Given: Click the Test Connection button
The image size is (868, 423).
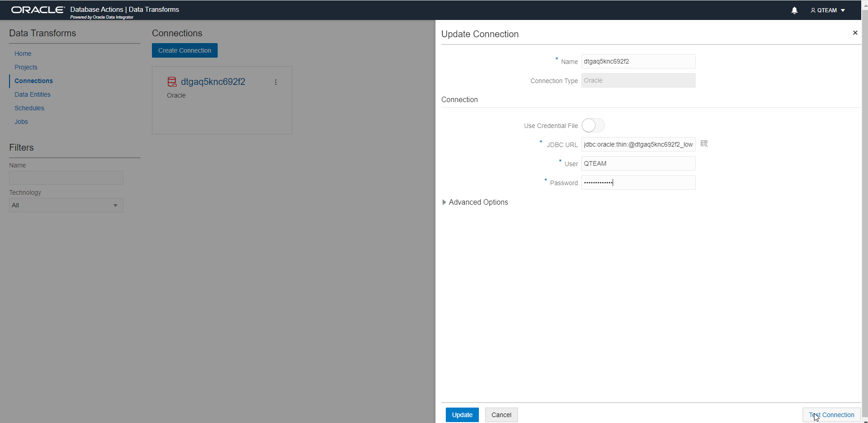Looking at the screenshot, I should 831,415.
